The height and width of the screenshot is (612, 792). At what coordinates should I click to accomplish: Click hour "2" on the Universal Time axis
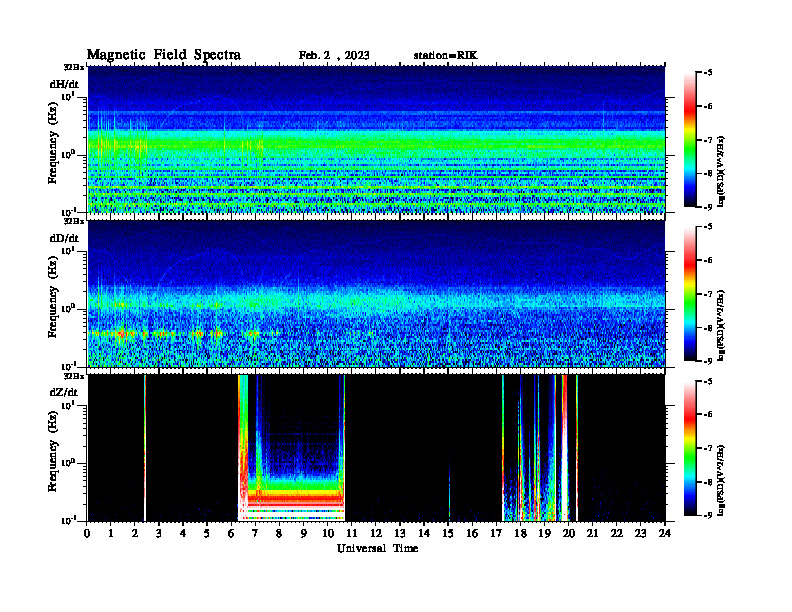point(135,533)
